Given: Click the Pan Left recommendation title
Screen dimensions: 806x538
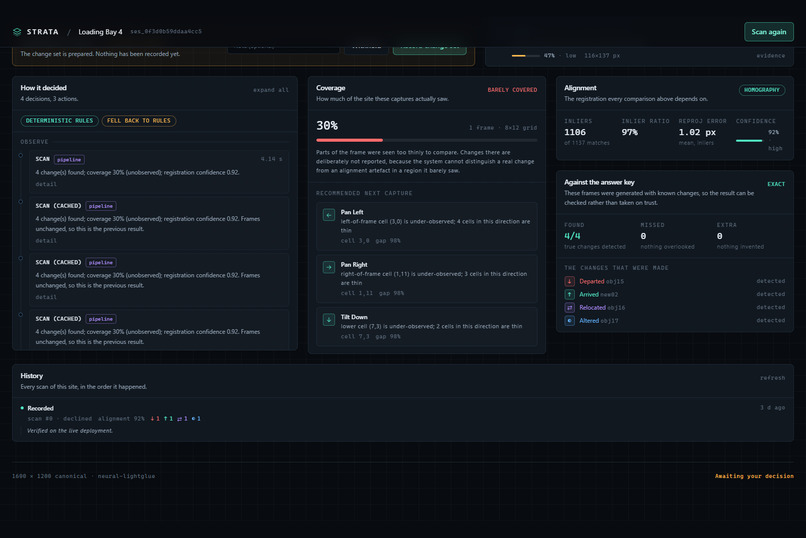Looking at the screenshot, I should 352,212.
